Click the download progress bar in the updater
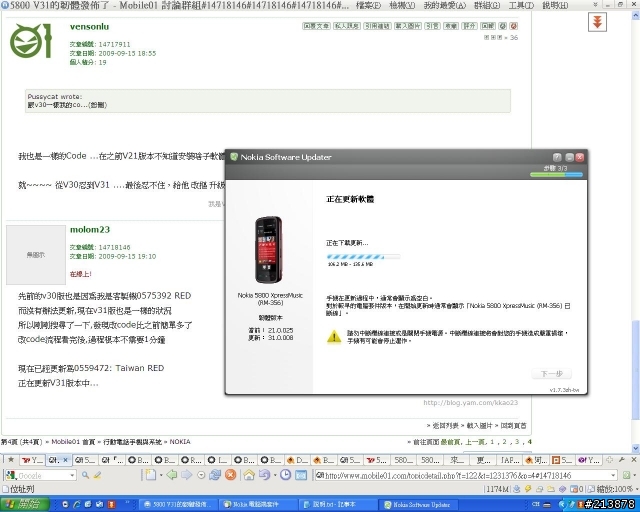The height and width of the screenshot is (512, 640). point(365,256)
